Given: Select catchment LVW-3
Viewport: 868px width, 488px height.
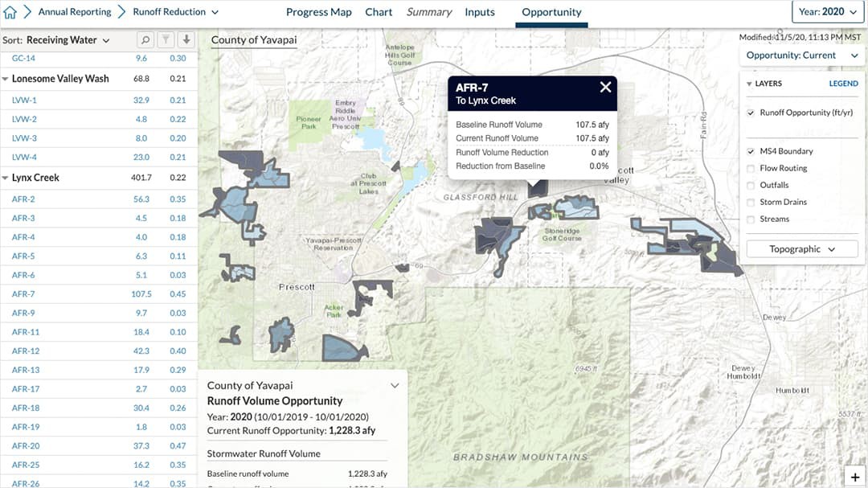Looking at the screenshot, I should pyautogui.click(x=99, y=138).
